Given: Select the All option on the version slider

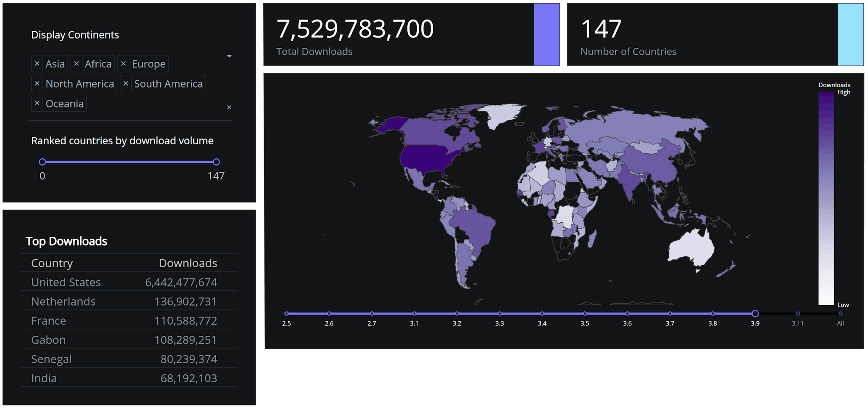Looking at the screenshot, I should coord(840,314).
